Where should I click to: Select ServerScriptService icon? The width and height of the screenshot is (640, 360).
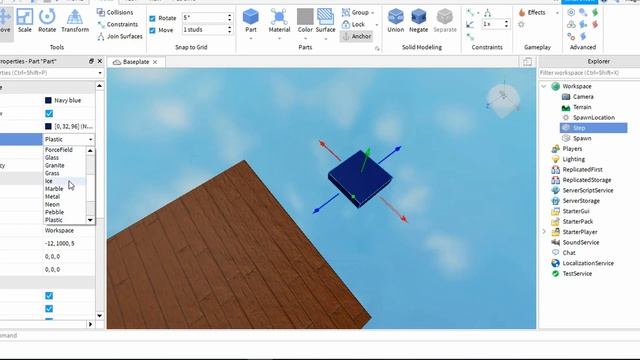(x=556, y=190)
